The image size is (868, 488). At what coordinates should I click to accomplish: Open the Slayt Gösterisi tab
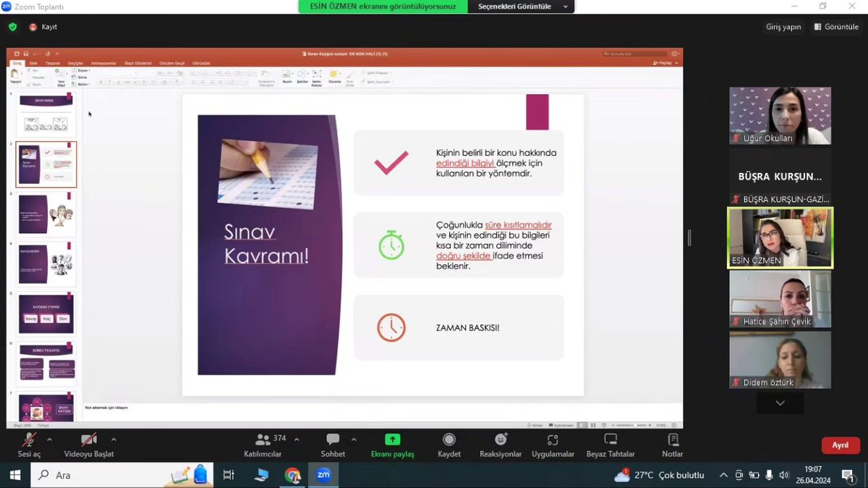pos(137,63)
